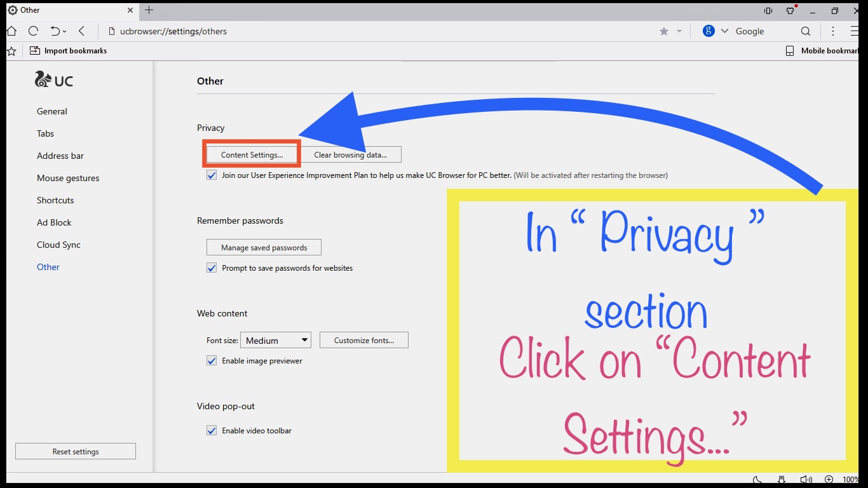Viewport: 868px width, 488px height.
Task: Open Ad Block settings section
Action: 54,222
